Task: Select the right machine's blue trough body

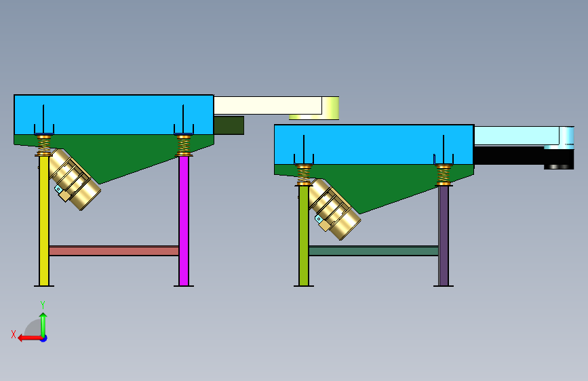Action: pyautogui.click(x=374, y=144)
